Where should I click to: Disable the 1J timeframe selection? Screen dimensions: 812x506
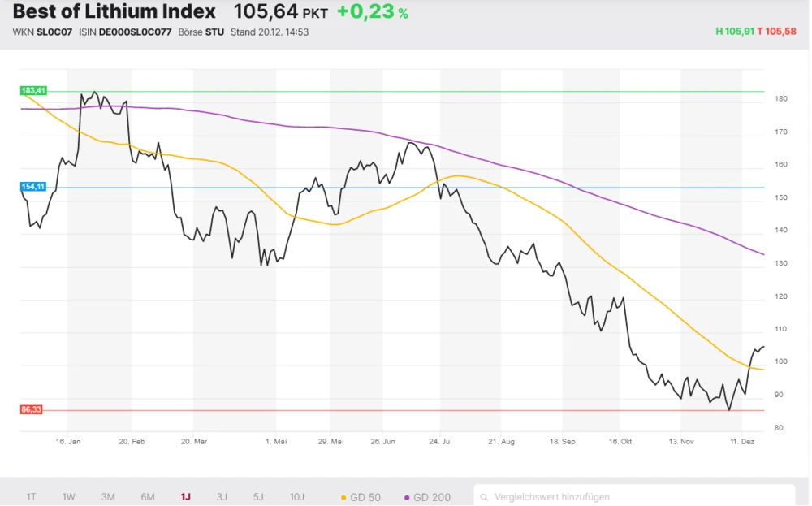(184, 496)
